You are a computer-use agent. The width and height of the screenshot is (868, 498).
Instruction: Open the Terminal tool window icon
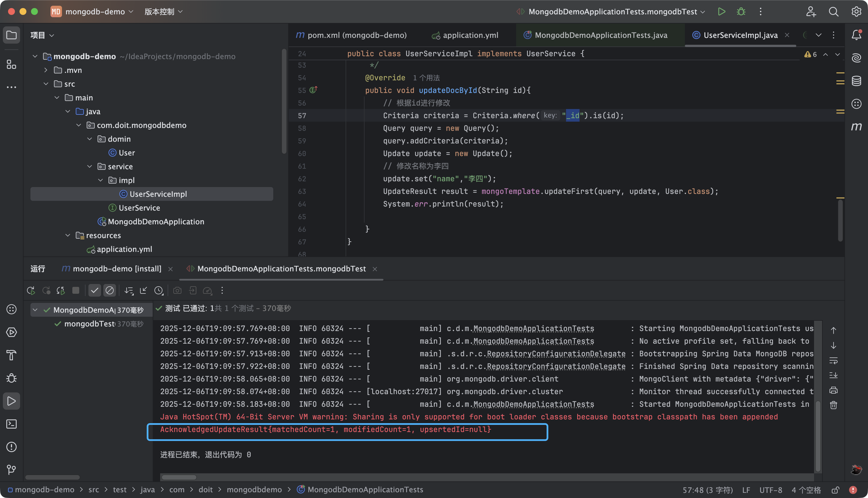click(x=11, y=424)
